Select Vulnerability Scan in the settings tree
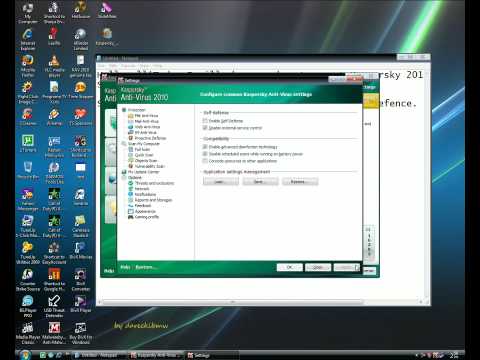 coord(150,166)
